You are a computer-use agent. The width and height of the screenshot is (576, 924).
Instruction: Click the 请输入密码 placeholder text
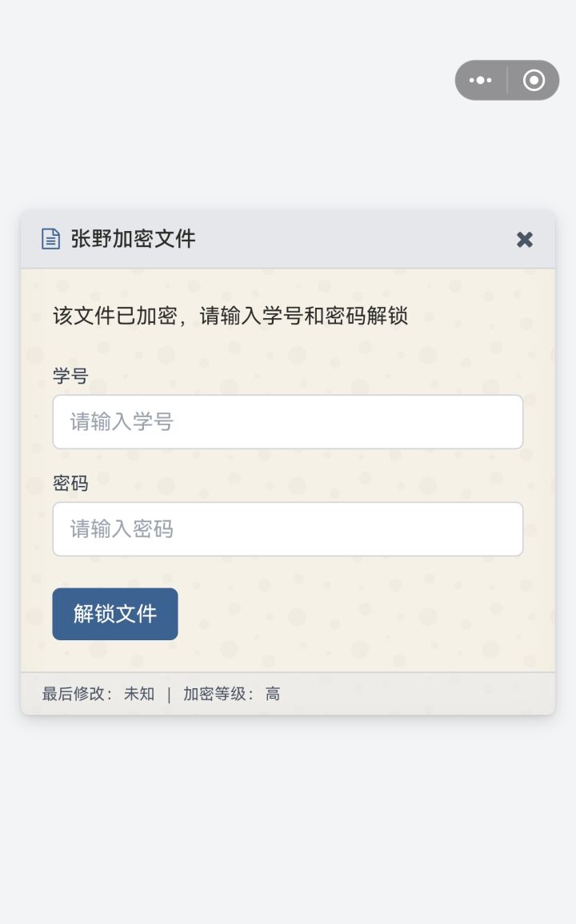(x=122, y=529)
